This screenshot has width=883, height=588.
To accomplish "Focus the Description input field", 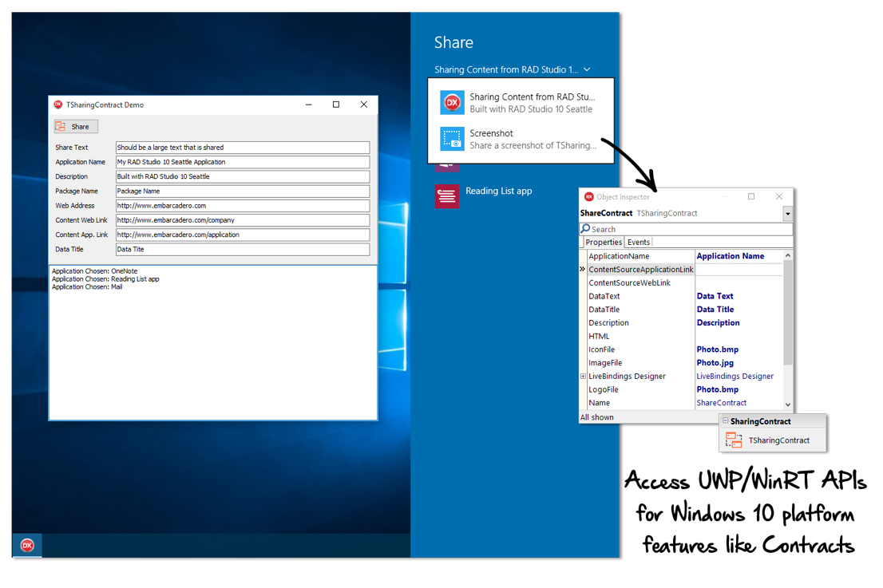I will (x=243, y=176).
